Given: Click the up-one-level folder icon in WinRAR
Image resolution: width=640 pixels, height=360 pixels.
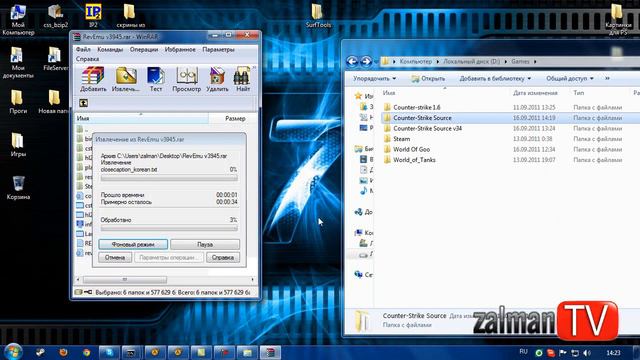Looking at the screenshot, I should [84, 103].
